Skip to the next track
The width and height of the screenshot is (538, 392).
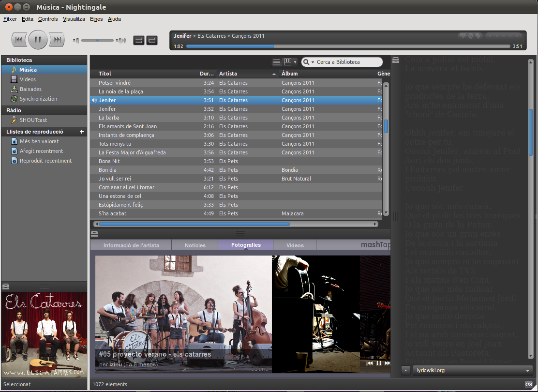57,40
